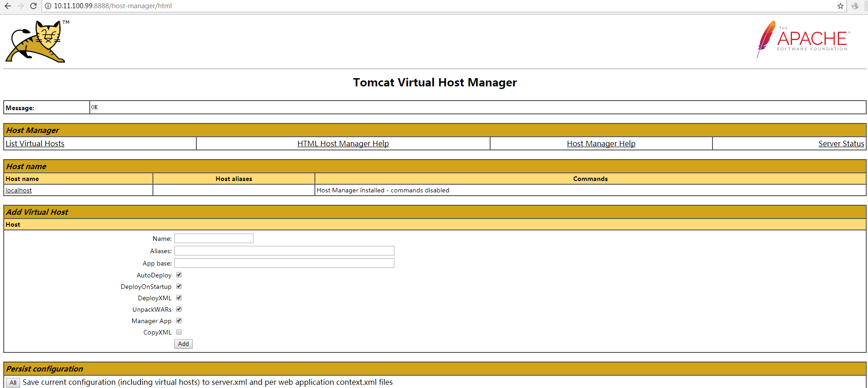
Task: Click the globe extension icon
Action: 855,6
